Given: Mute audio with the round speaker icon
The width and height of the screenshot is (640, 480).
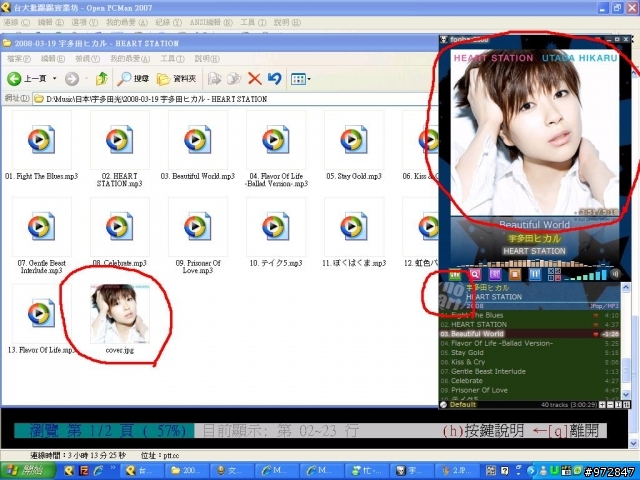Looking at the screenshot, I should (x=615, y=274).
